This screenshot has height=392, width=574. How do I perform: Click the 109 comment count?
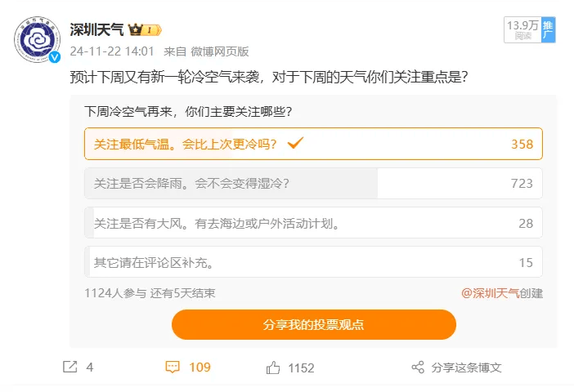(200, 367)
